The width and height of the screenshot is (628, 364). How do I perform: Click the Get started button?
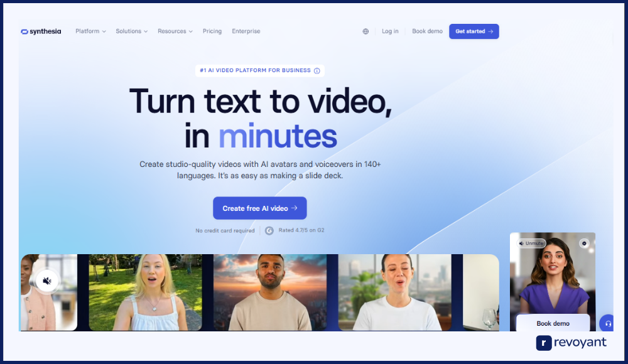474,31
